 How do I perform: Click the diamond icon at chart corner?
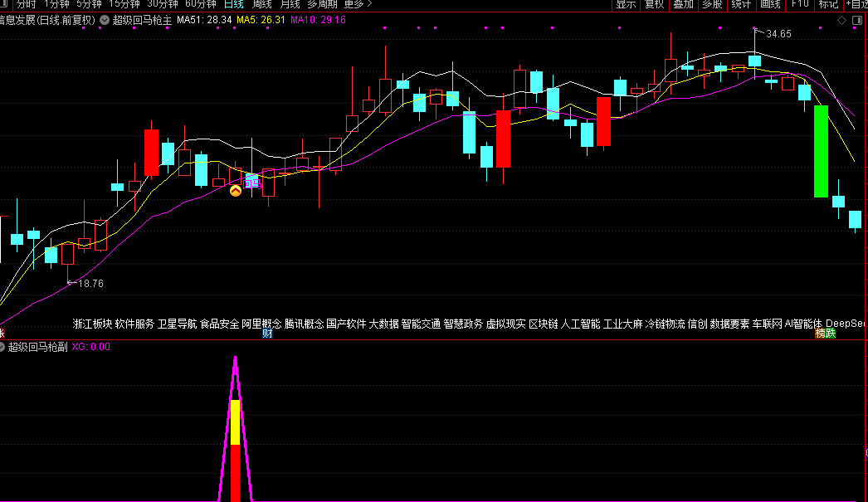point(841,21)
